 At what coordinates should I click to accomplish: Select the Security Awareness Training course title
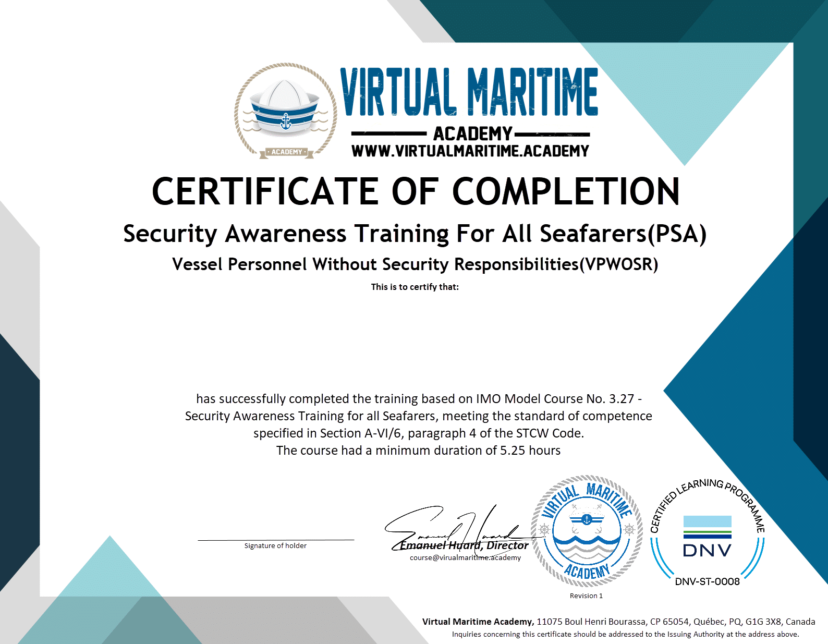[x=415, y=234]
